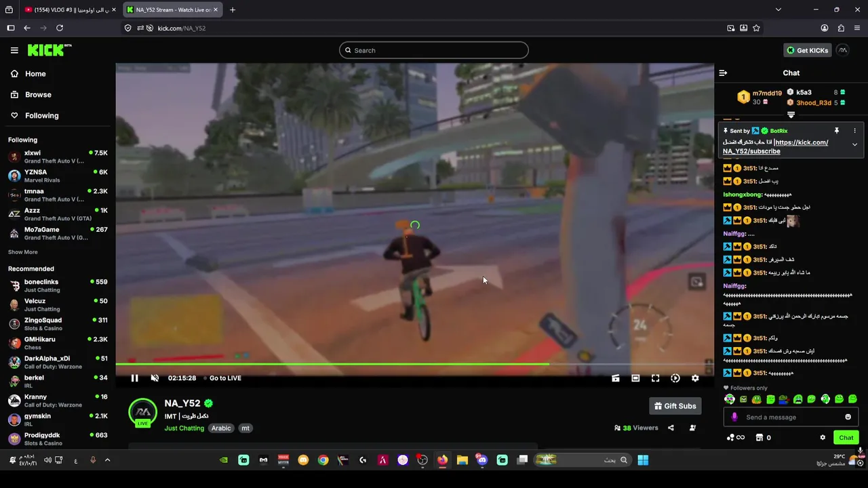The image size is (868, 488).
Task: Open Mo7aGame followed channel
Action: pyautogui.click(x=58, y=233)
